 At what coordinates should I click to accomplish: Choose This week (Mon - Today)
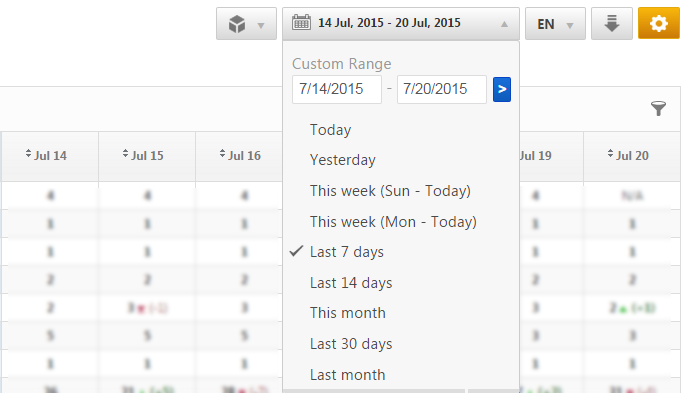(393, 222)
